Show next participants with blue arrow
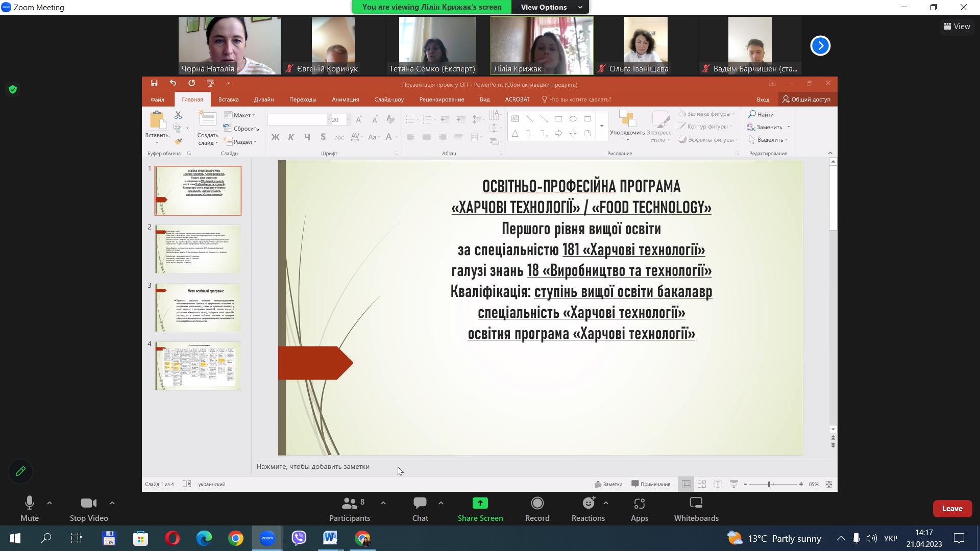The height and width of the screenshot is (551, 980). (820, 46)
